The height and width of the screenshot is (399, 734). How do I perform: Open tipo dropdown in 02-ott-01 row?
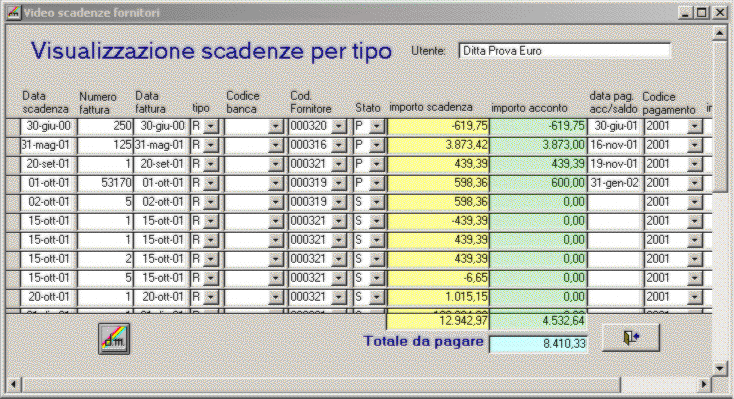coord(211,202)
